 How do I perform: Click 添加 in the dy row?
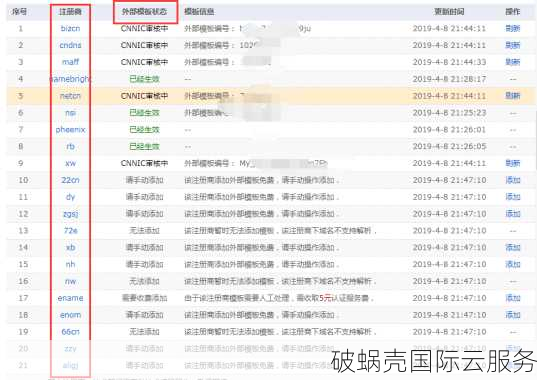[x=513, y=197]
